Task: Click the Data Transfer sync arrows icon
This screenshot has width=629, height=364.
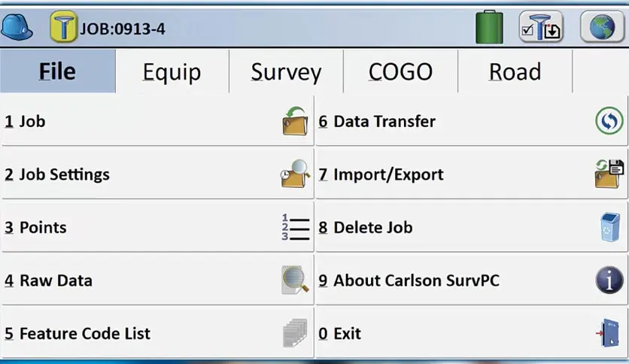Action: pos(609,120)
